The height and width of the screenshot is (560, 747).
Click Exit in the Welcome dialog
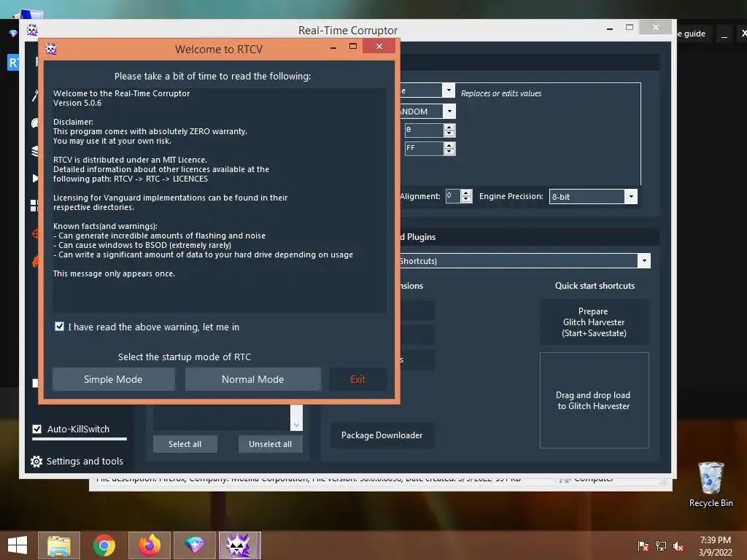(357, 379)
